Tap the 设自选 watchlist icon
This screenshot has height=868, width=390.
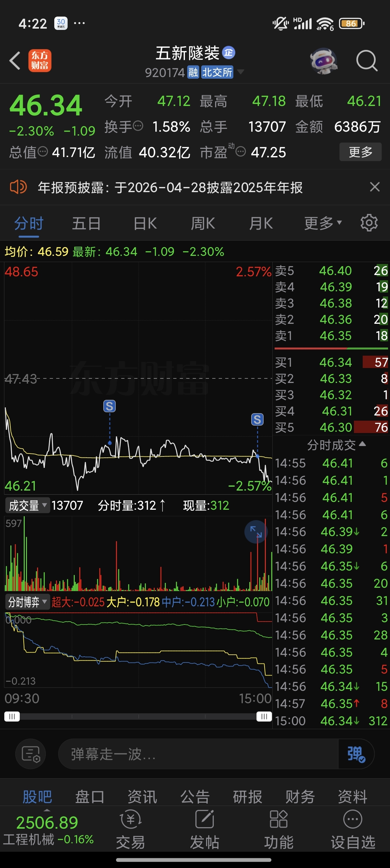coord(353,829)
